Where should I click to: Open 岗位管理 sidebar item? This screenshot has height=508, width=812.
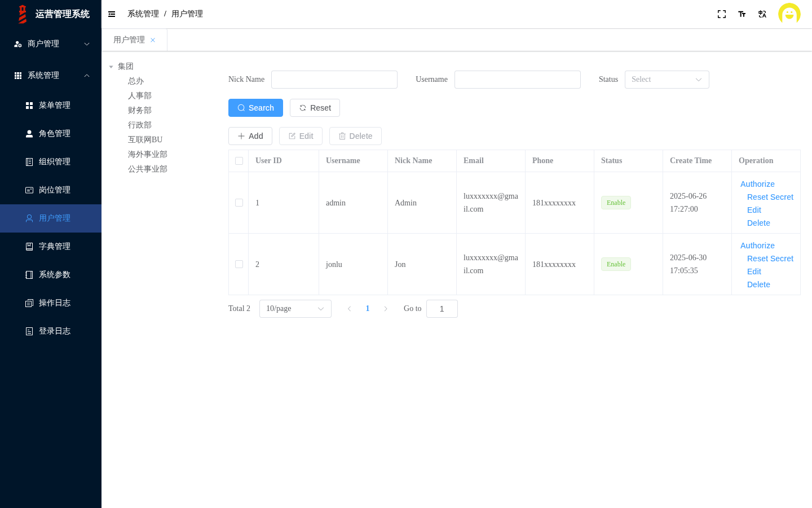(51, 190)
